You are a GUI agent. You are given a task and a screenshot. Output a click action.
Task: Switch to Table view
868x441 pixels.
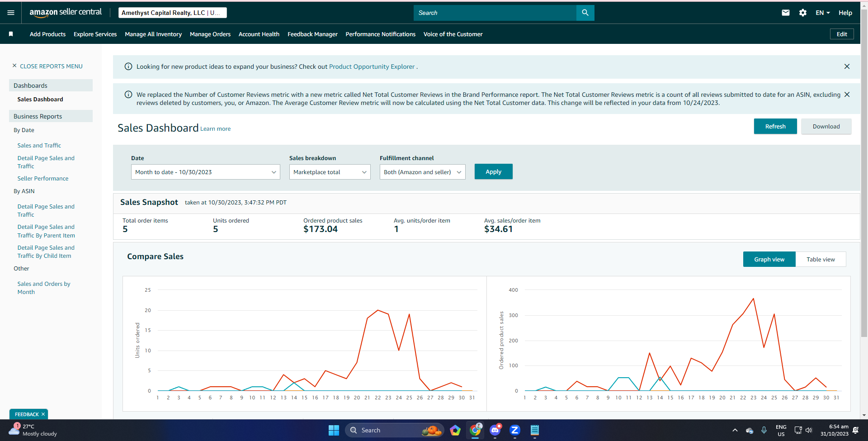pyautogui.click(x=821, y=259)
